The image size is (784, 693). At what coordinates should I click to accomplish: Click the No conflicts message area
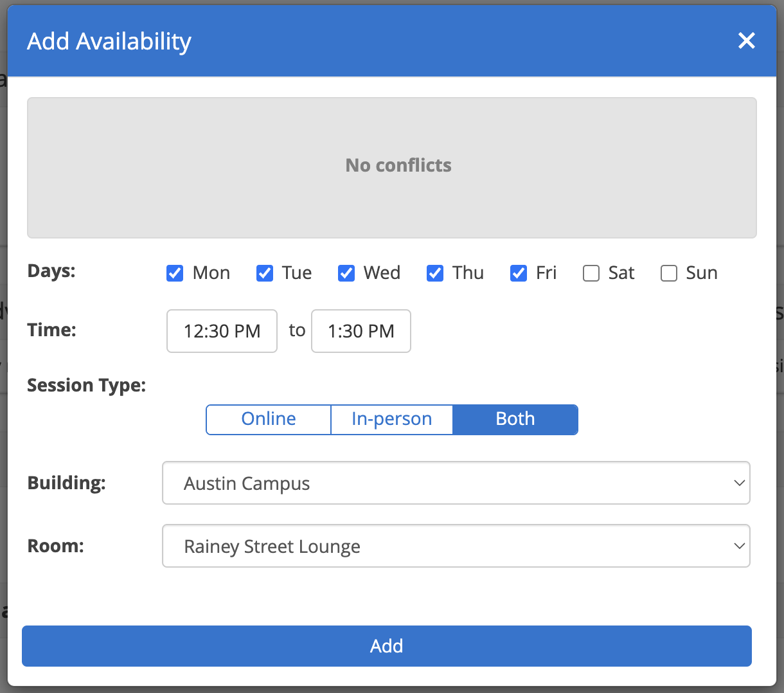392,168
